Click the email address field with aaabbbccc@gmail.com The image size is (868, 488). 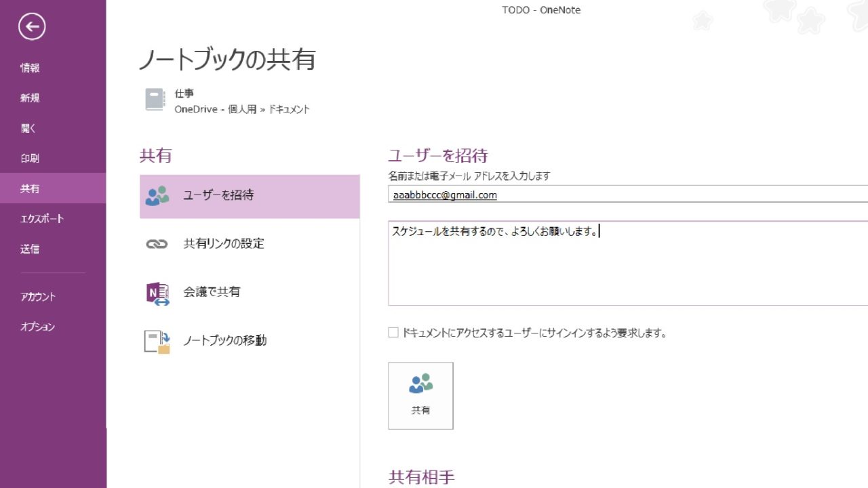628,195
